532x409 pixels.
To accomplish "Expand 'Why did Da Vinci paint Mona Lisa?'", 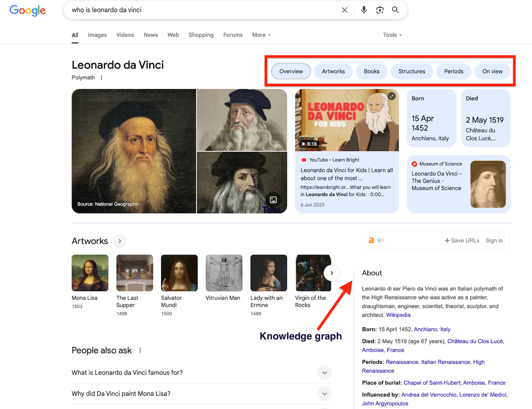I will 201,394.
